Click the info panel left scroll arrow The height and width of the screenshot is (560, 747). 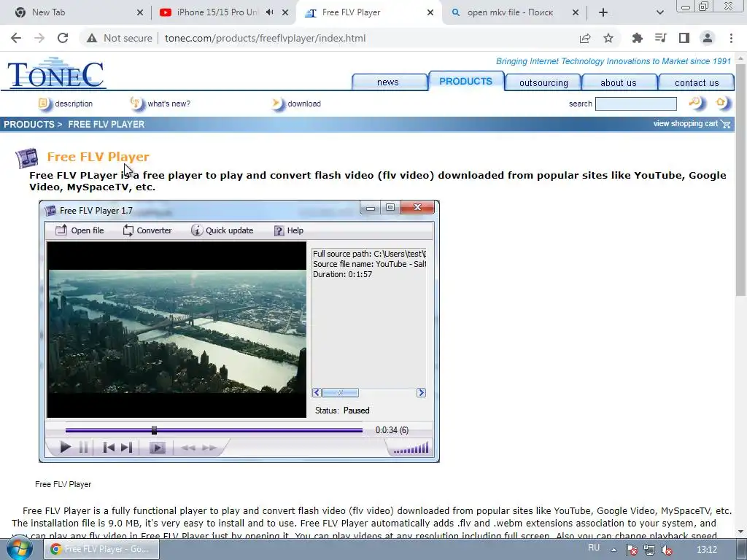click(x=317, y=393)
